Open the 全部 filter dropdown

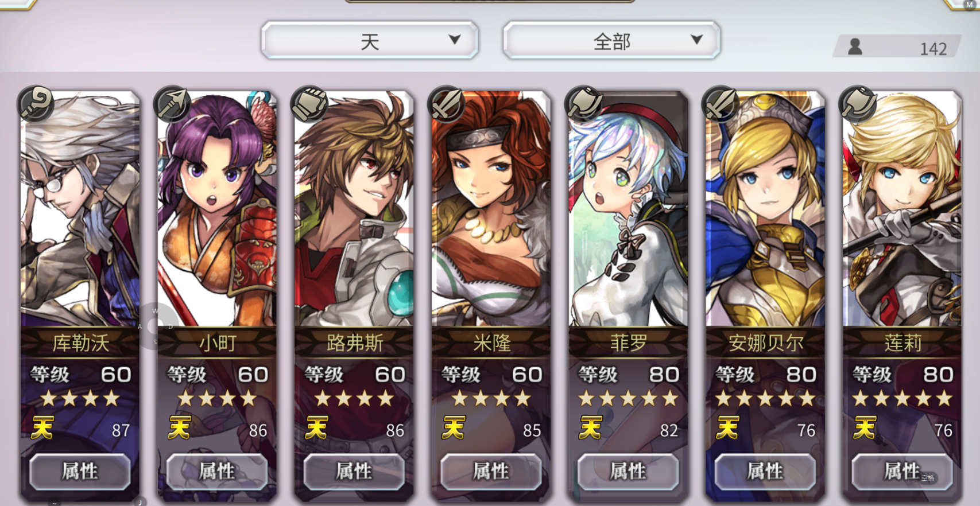pyautogui.click(x=611, y=40)
